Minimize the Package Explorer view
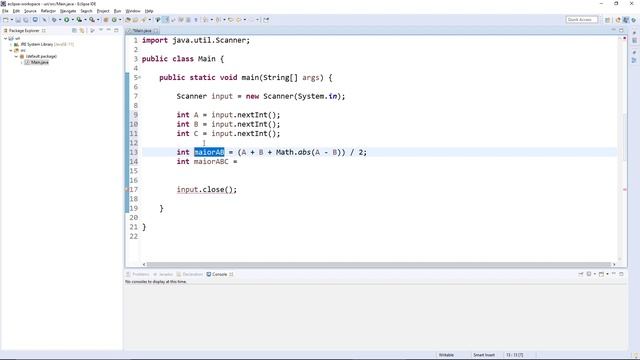This screenshot has width=640, height=360. [x=109, y=30]
